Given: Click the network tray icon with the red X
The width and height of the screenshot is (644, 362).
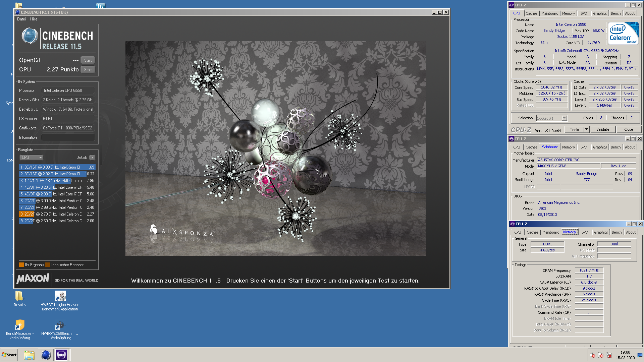Looking at the screenshot, I should 609,355.
